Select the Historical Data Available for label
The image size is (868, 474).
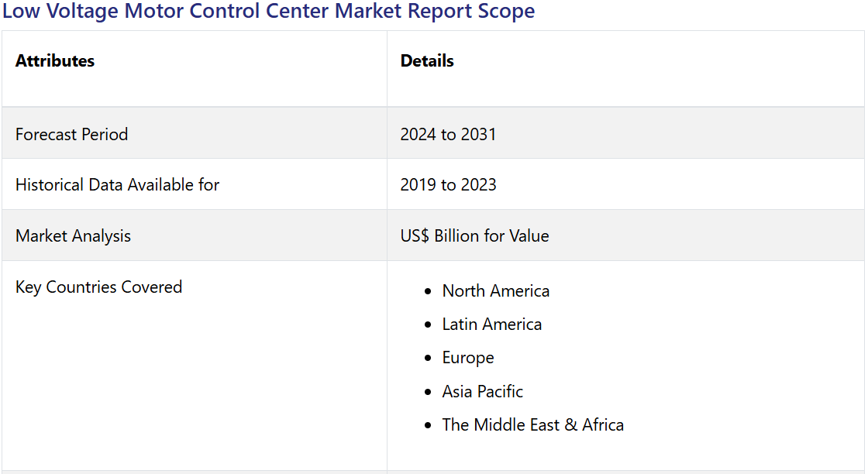point(117,184)
